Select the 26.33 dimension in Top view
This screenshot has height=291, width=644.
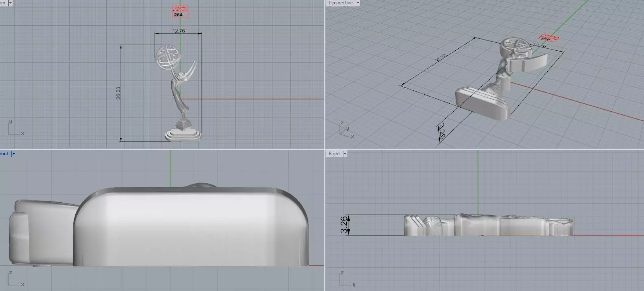coord(118,93)
